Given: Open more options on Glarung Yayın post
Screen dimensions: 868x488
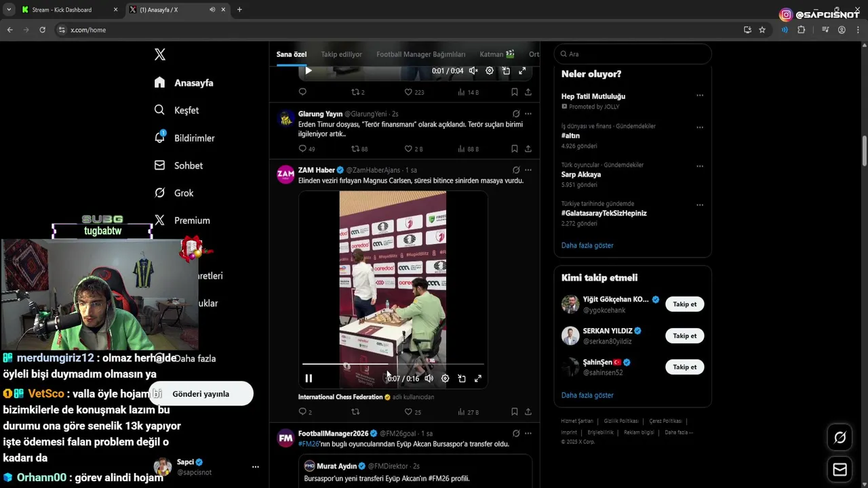Looking at the screenshot, I should 528,114.
